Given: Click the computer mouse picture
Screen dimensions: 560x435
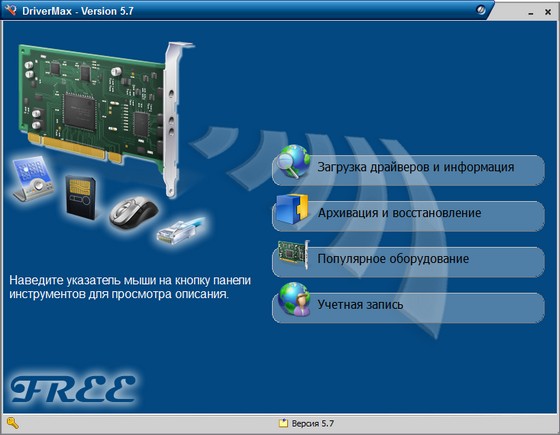Looking at the screenshot, I should [134, 212].
